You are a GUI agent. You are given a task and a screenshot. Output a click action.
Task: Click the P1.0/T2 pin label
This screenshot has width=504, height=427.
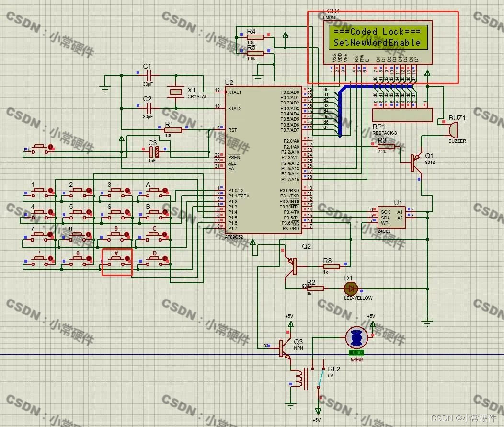236,190
